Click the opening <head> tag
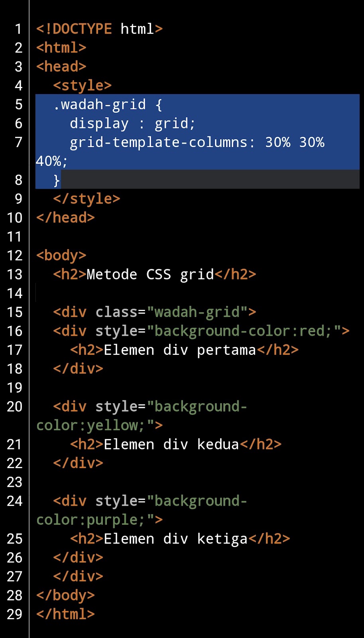Viewport: 364px width, 638px height. [x=61, y=67]
